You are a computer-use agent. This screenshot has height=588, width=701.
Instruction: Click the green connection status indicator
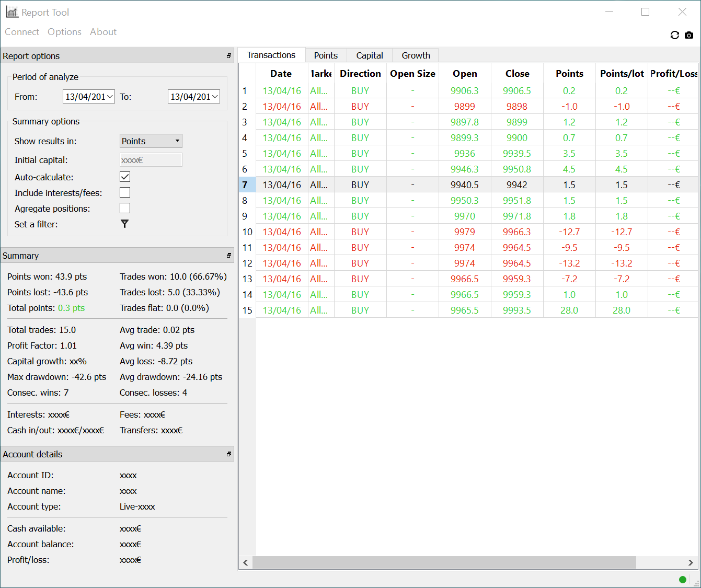coord(682,579)
